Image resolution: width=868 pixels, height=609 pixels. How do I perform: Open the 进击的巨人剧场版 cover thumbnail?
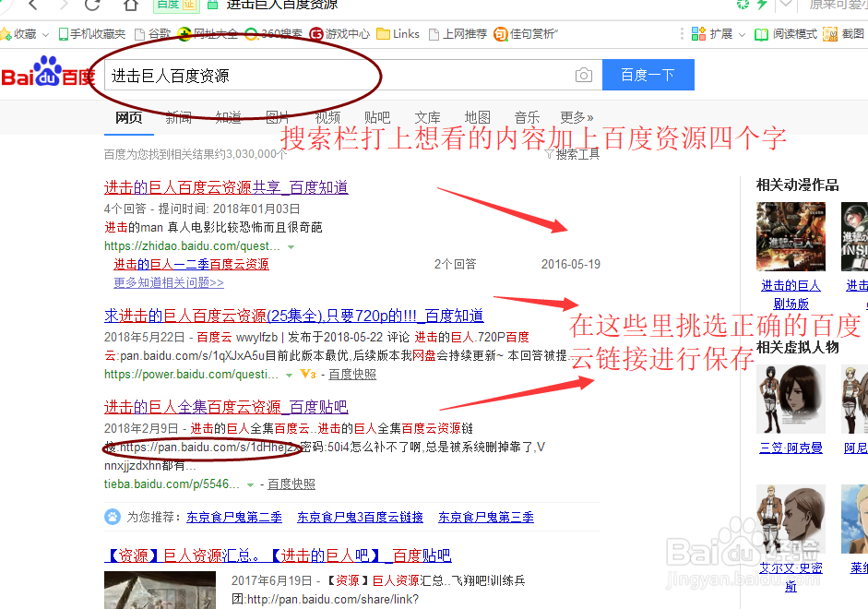[791, 235]
